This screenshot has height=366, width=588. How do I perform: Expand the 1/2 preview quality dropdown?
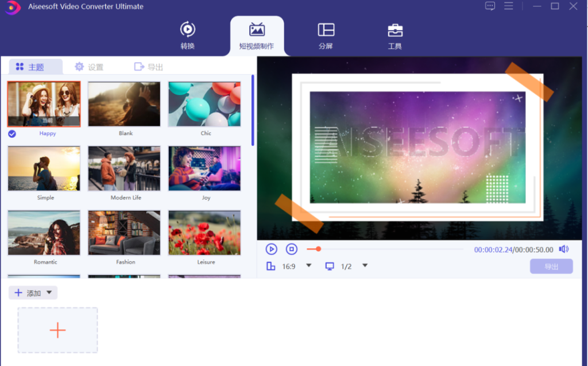pos(365,265)
